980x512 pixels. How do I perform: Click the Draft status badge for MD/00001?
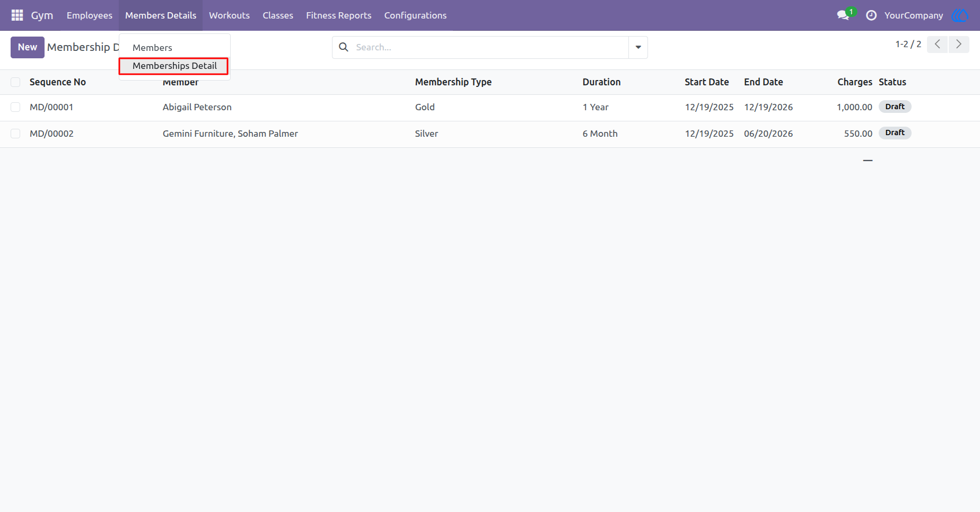pos(895,107)
